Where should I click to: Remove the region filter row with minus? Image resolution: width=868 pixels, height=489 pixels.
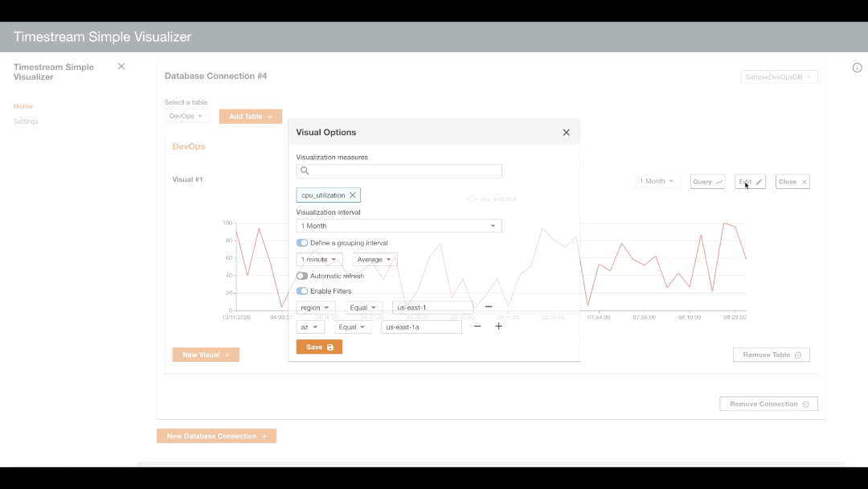[x=489, y=306]
